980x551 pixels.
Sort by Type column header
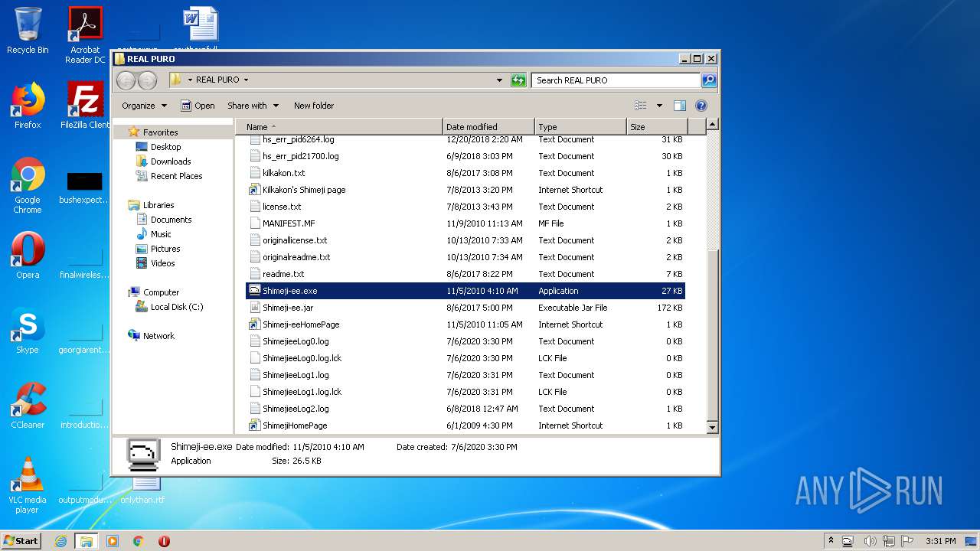(580, 127)
